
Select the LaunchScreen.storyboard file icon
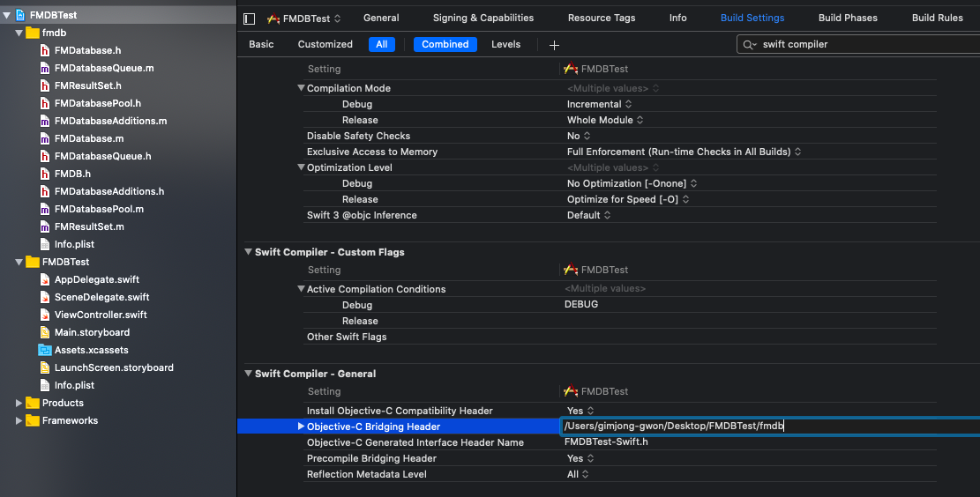click(x=45, y=367)
